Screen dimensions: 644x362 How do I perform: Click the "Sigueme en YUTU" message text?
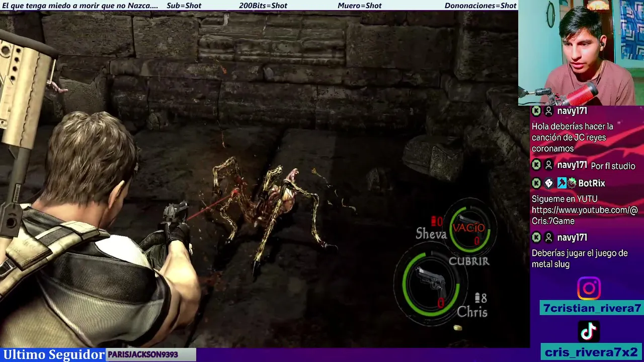[x=565, y=199]
